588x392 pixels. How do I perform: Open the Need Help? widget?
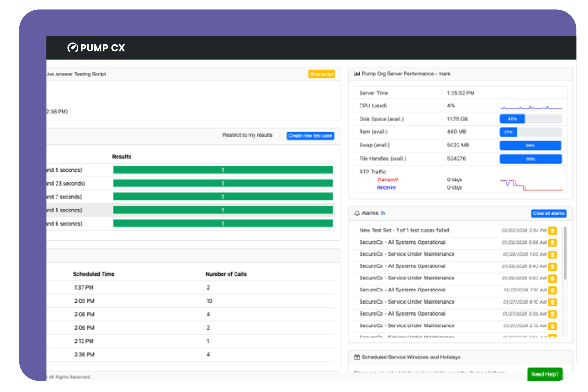[545, 374]
